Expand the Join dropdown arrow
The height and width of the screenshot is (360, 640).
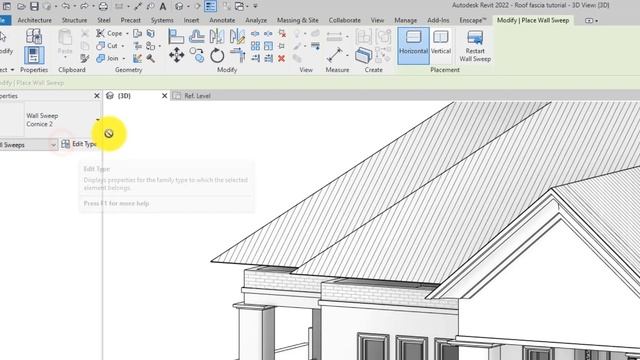(124, 59)
